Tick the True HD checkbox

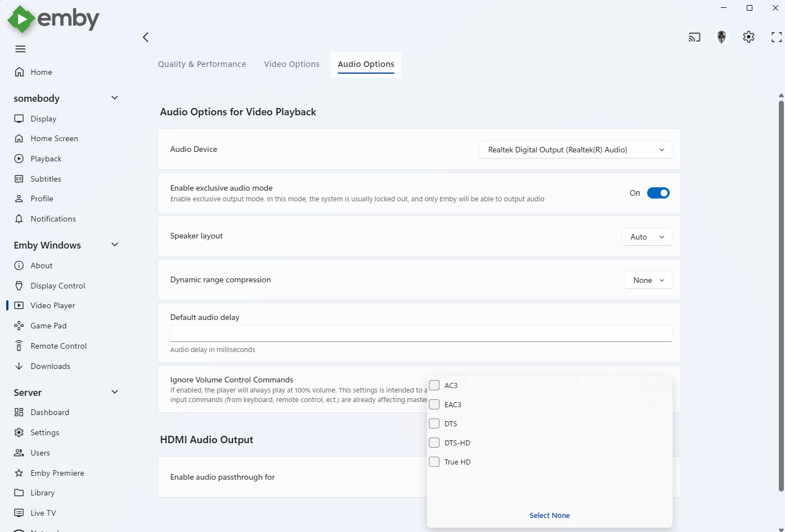pos(434,462)
